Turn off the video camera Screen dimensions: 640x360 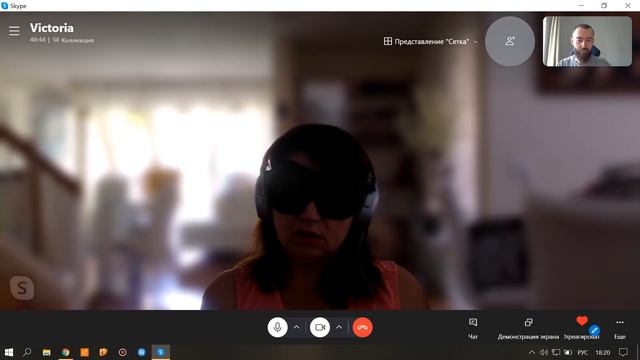tap(320, 327)
